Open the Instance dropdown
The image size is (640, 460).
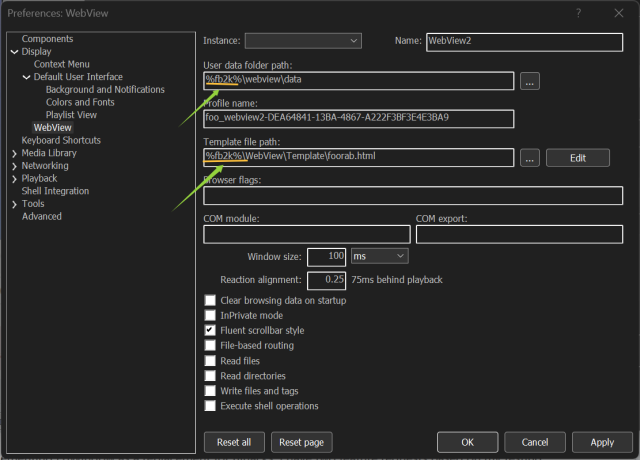[x=303, y=41]
